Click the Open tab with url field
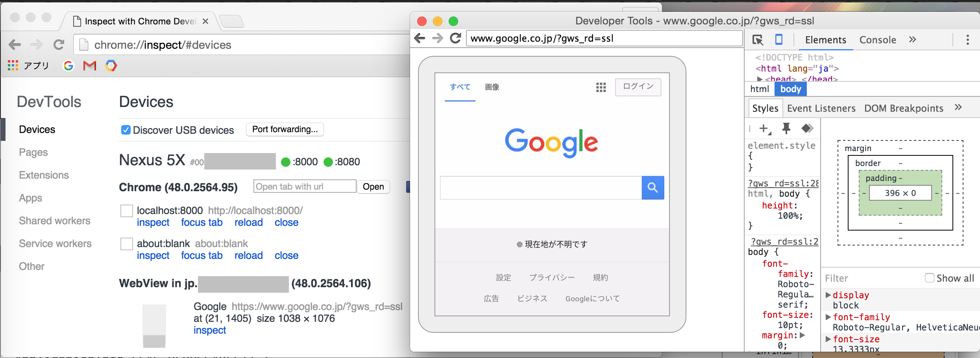Screen dimensions: 980x358 (x=305, y=186)
